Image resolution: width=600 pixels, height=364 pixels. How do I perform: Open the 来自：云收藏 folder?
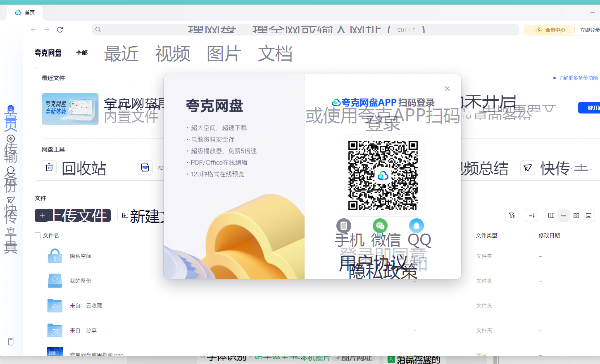[86, 305]
